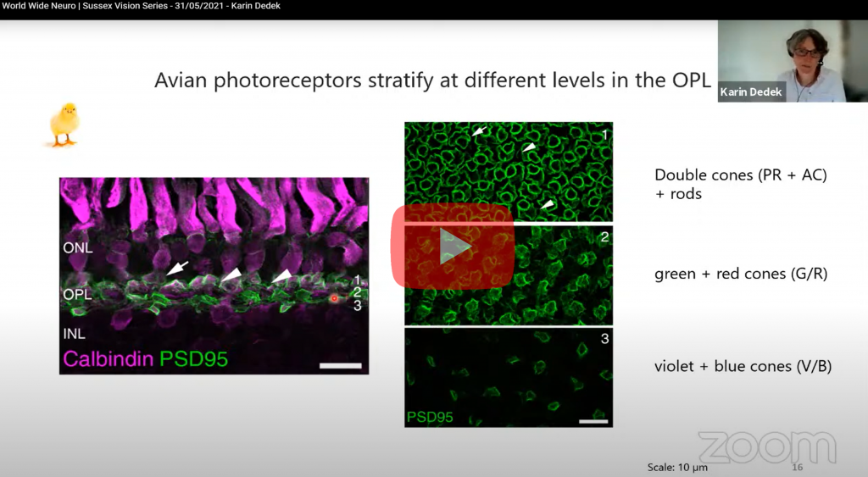Click the INL layer label
Image resolution: width=868 pixels, height=477 pixels.
coord(73,332)
